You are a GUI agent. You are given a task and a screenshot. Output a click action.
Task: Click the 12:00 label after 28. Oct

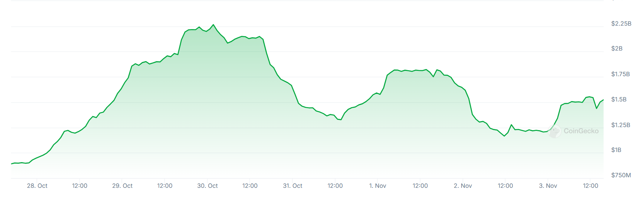(x=80, y=186)
